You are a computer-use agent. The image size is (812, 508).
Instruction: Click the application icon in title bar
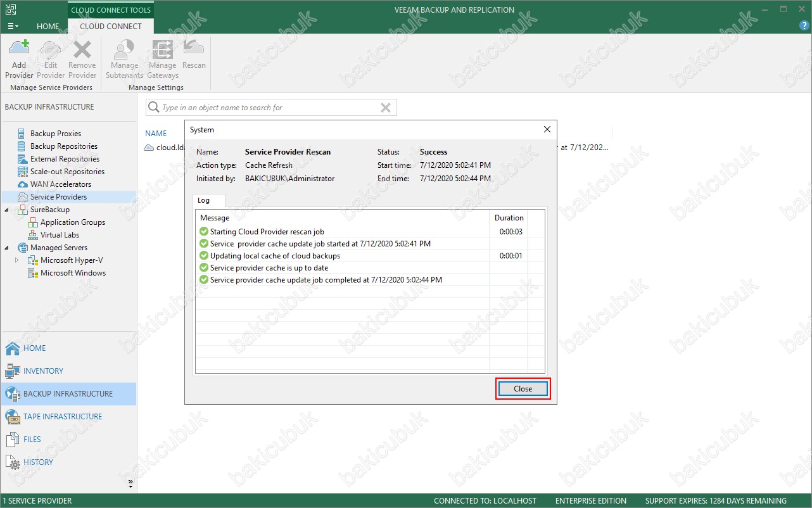click(11, 10)
